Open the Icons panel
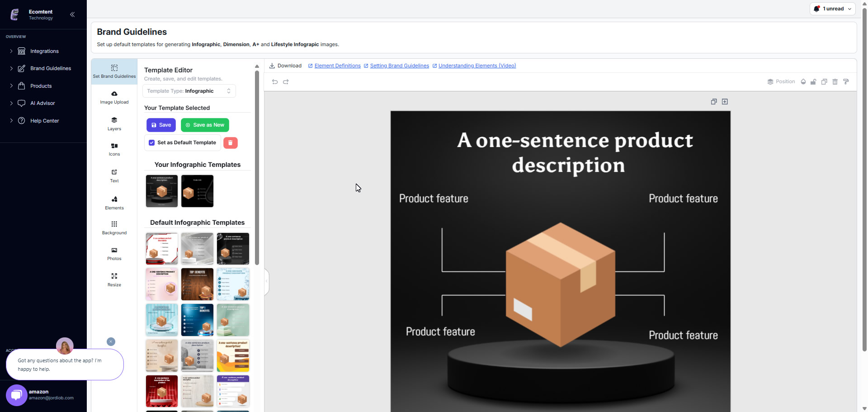 tap(114, 149)
